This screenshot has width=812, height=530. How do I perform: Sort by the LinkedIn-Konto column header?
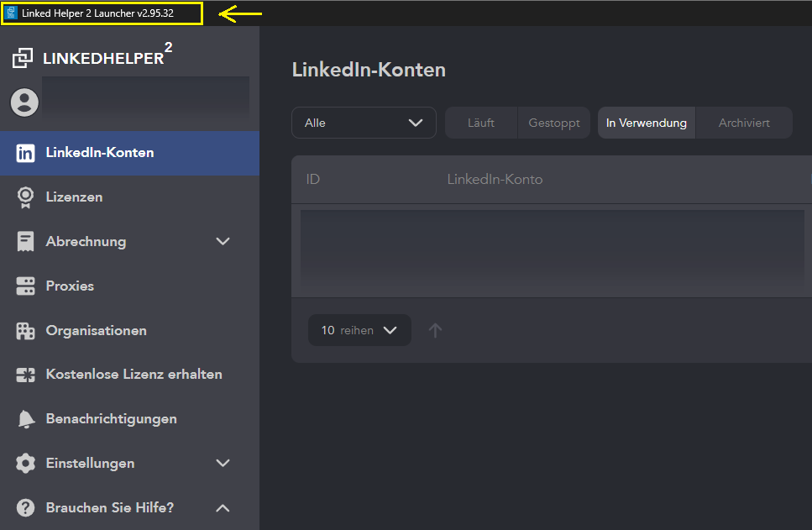pyautogui.click(x=495, y=180)
